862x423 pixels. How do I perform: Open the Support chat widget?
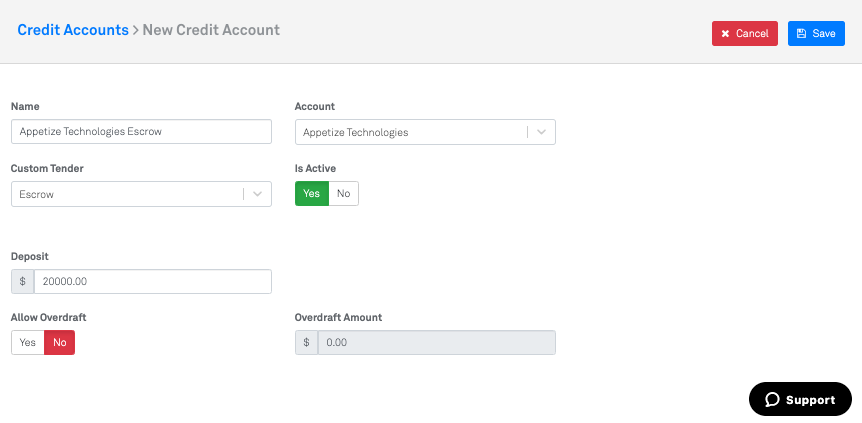tap(800, 400)
